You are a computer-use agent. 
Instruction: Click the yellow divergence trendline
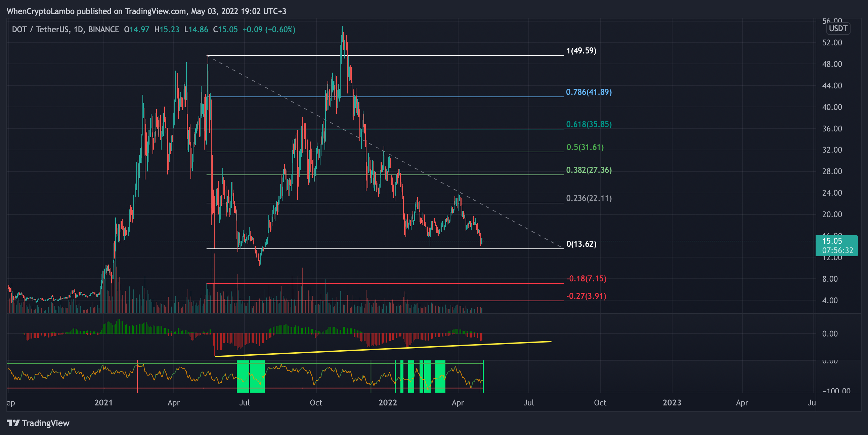[x=383, y=349]
